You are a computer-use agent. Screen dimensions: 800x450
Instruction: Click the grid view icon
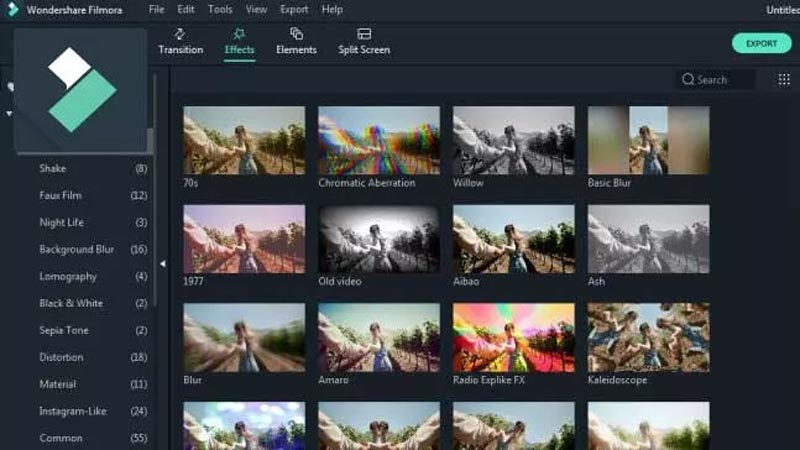pyautogui.click(x=783, y=79)
